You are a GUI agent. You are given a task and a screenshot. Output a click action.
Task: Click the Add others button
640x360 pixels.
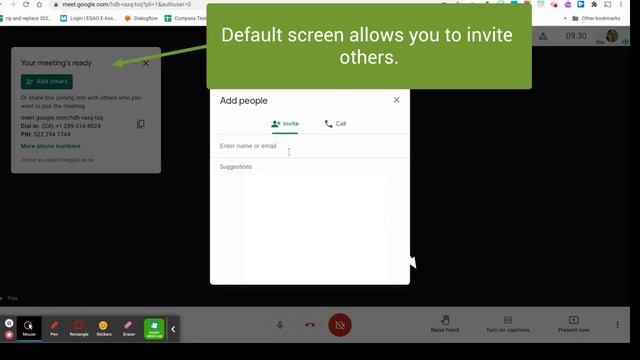click(x=47, y=82)
